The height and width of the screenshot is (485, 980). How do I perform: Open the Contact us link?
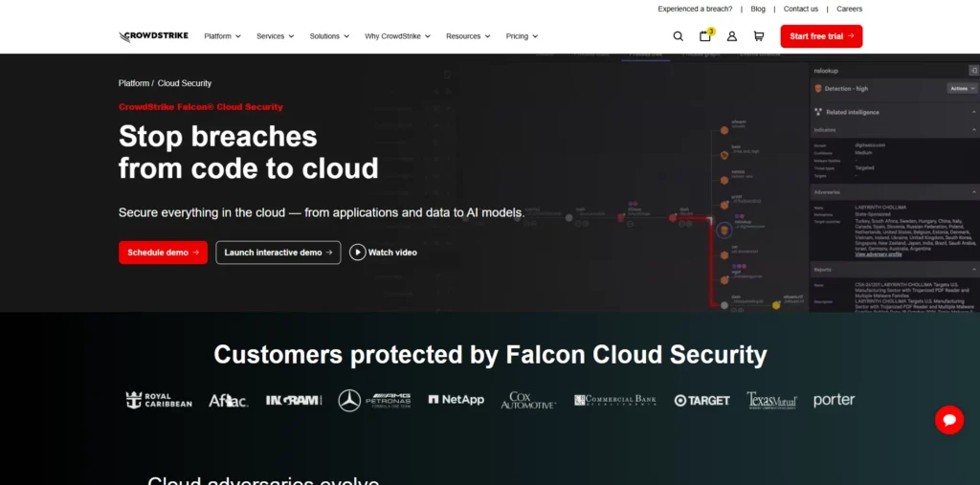801,9
